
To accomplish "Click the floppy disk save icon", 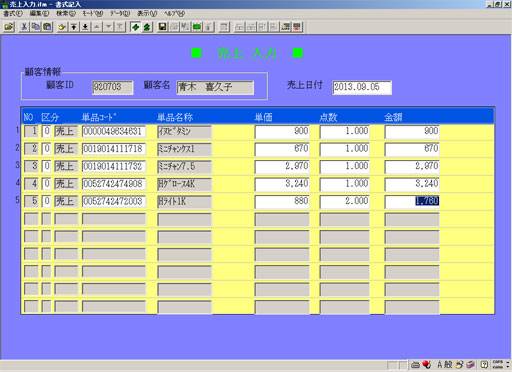I will click(x=162, y=27).
